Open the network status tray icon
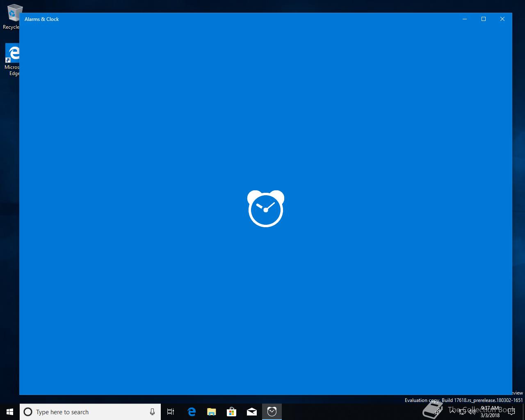Screen dimensions: 525x420 (x=462, y=412)
